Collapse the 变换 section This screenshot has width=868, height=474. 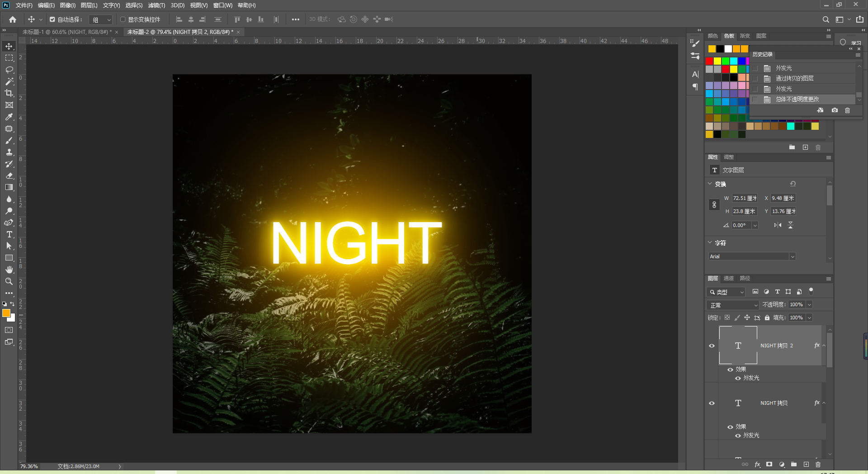tap(710, 184)
